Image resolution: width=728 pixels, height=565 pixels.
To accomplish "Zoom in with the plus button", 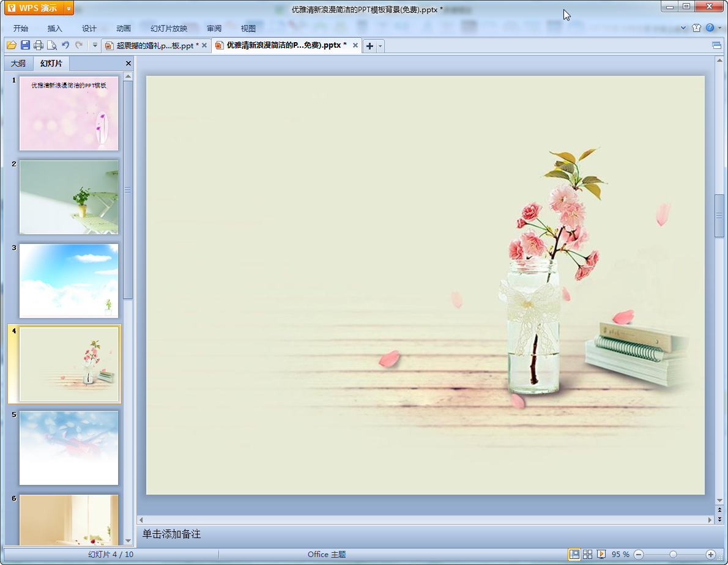I will (711, 555).
